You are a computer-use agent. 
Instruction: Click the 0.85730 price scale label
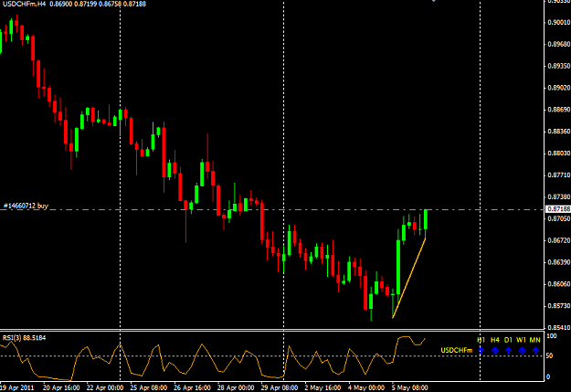tap(559, 306)
